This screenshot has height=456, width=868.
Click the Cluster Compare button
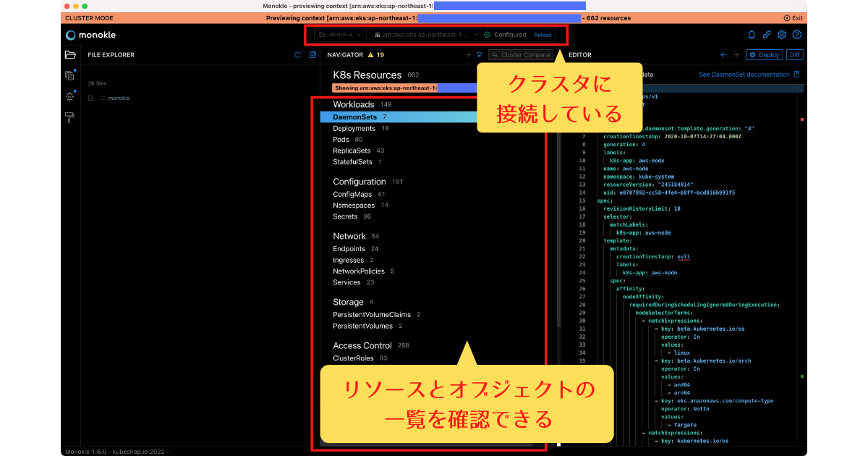pyautogui.click(x=521, y=54)
